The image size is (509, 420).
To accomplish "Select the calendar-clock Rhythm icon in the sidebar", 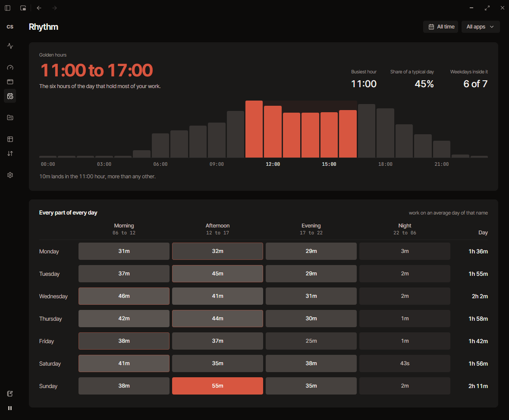I will [x=10, y=96].
